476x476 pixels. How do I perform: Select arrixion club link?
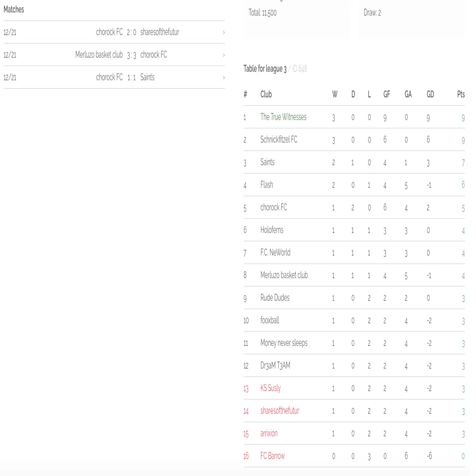tap(269, 434)
